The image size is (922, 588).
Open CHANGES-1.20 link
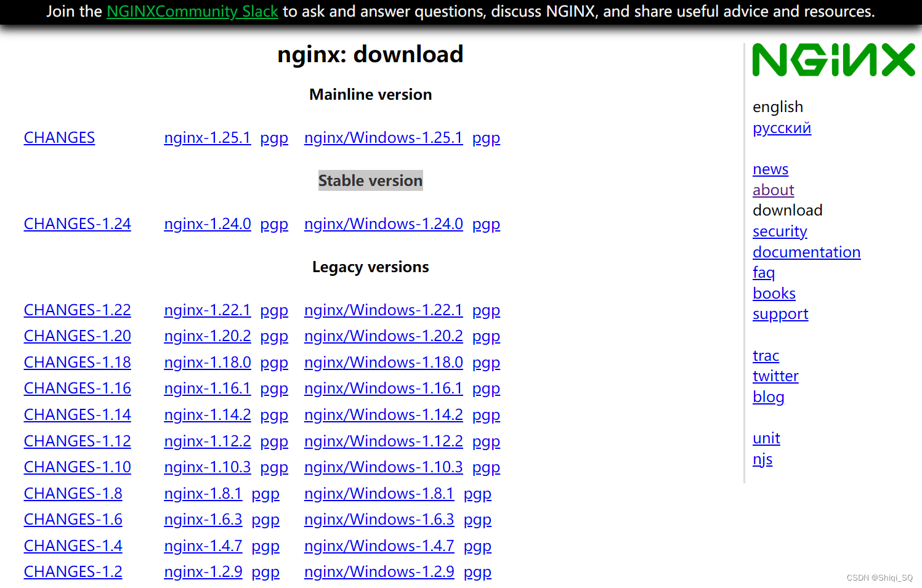click(x=78, y=336)
